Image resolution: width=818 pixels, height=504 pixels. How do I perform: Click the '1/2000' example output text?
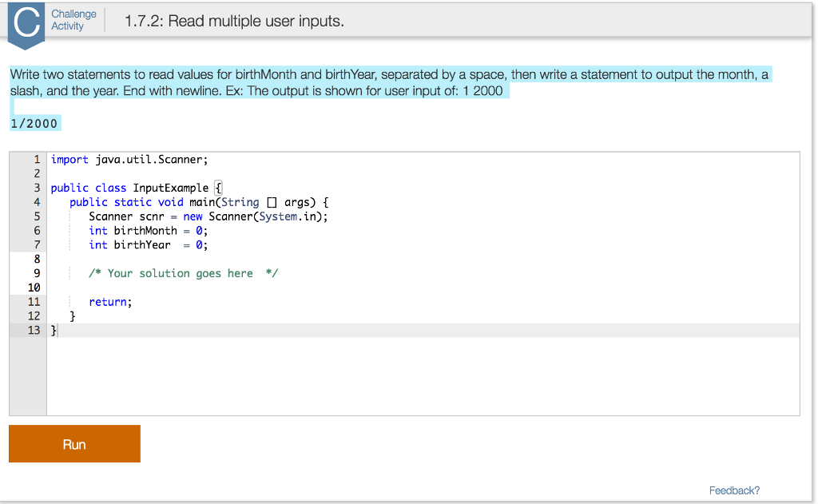pos(34,123)
